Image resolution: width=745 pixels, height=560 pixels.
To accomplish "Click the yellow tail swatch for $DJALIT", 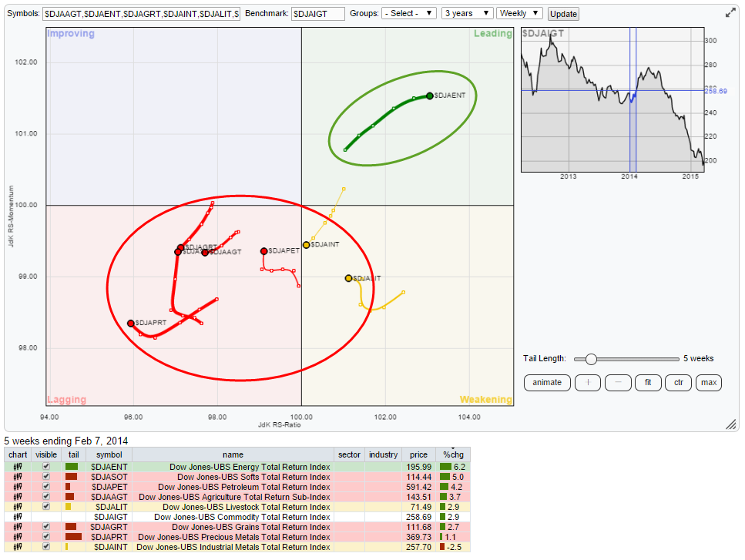I will tap(68, 507).
